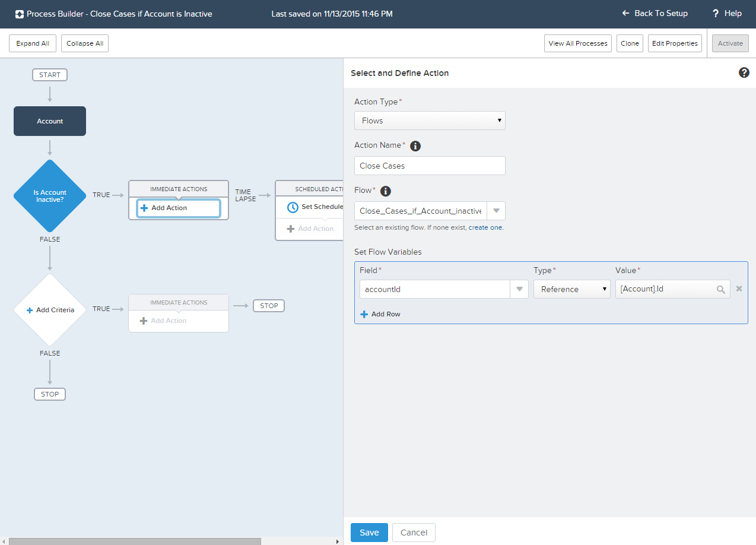Screen dimensions: 756x545
Task: Remove the accountId flow variable row
Action: [739, 289]
